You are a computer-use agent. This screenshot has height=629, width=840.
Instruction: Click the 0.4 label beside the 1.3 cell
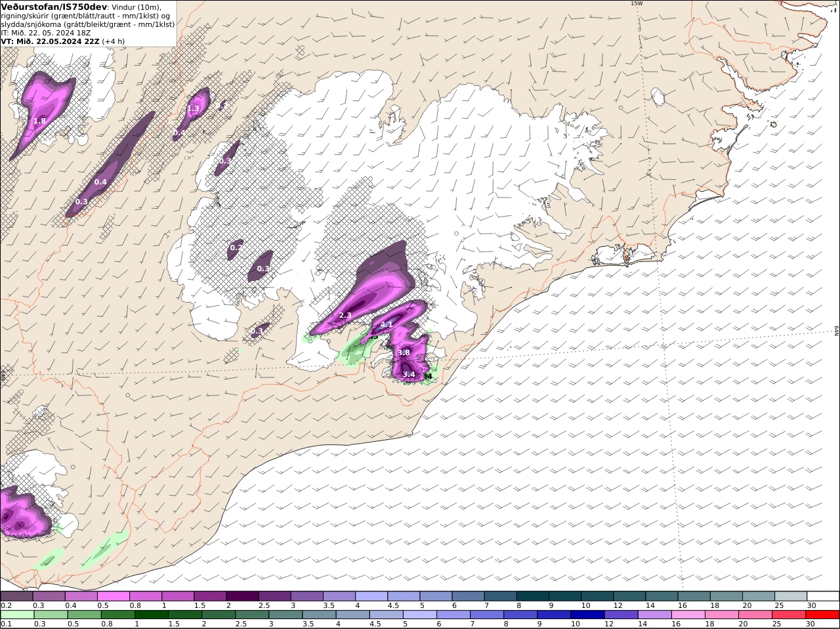tap(179, 133)
